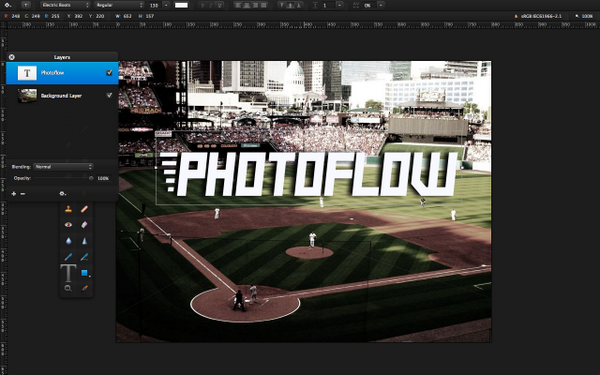Click the Photoflow layer T thumbnail
This screenshot has height=375, width=600.
[27, 73]
